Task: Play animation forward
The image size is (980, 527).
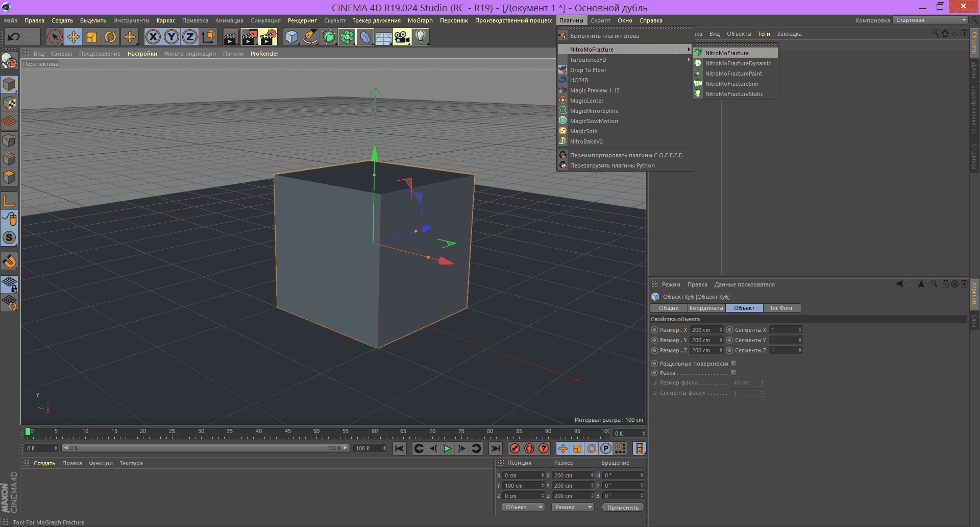Action: pos(447,448)
